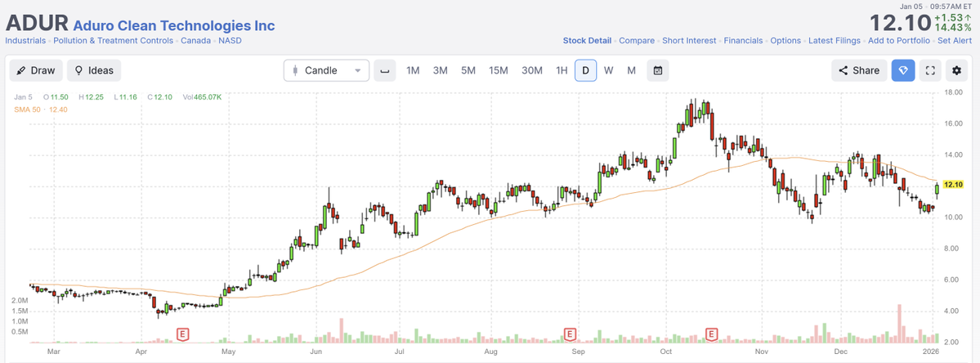Select the 1H interval

click(x=562, y=70)
